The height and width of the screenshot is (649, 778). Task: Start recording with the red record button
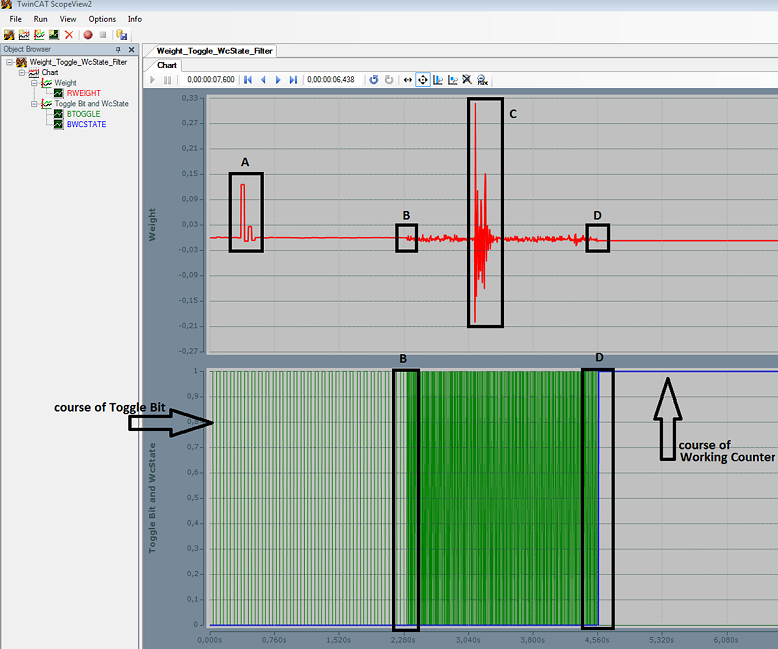point(88,35)
